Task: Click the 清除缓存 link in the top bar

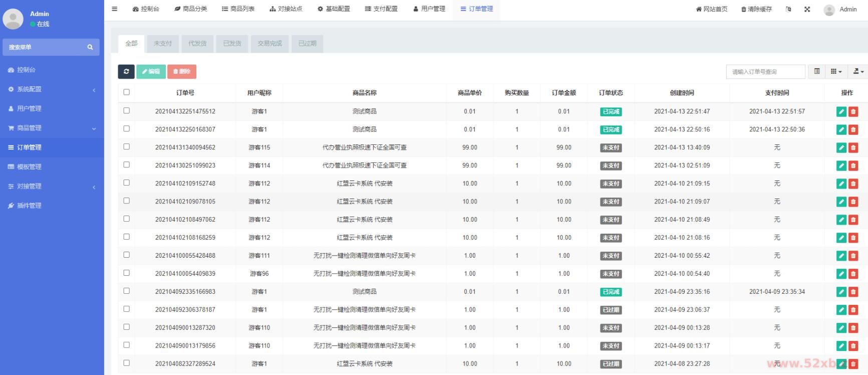Action: tap(756, 9)
